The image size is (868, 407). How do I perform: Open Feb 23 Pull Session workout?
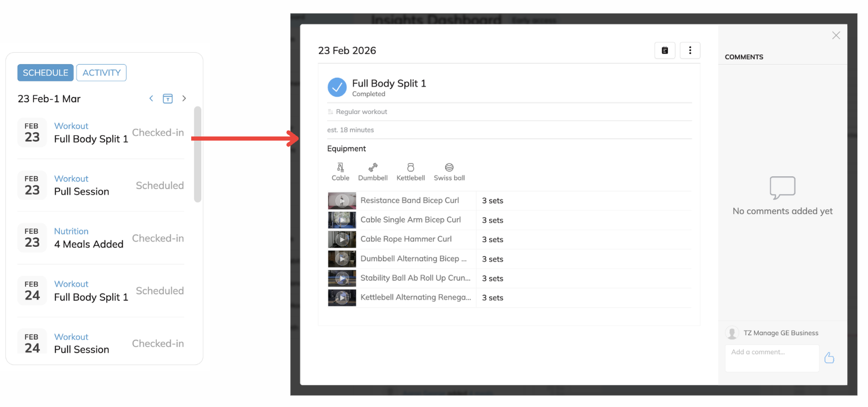click(101, 185)
